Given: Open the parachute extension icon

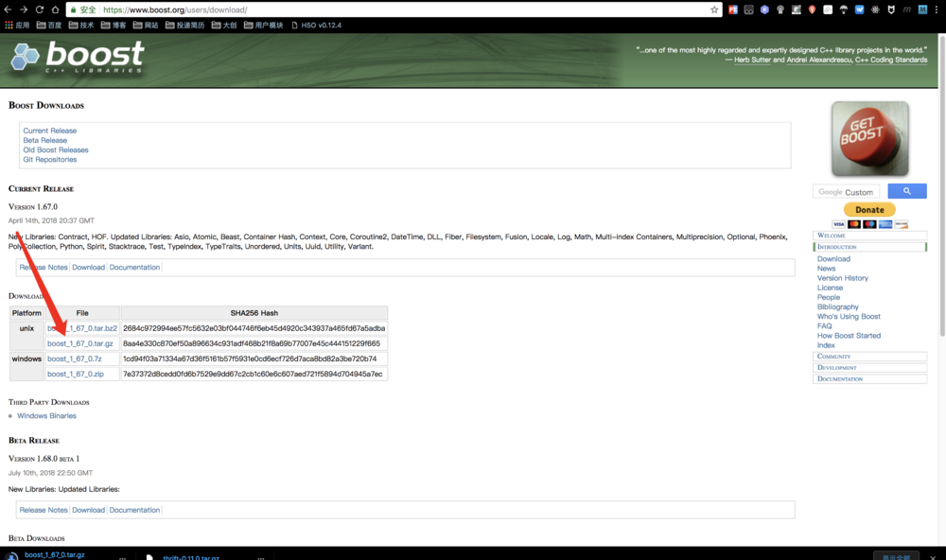Looking at the screenshot, I should (844, 9).
